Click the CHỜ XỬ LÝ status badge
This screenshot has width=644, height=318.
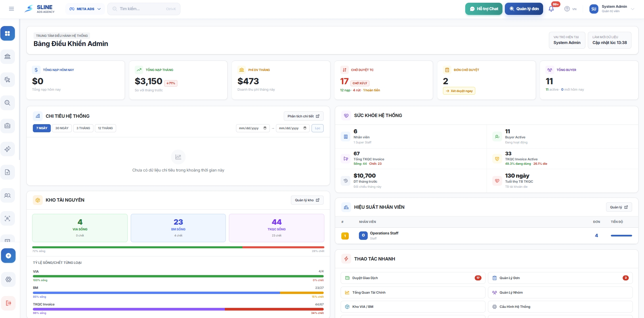[360, 83]
